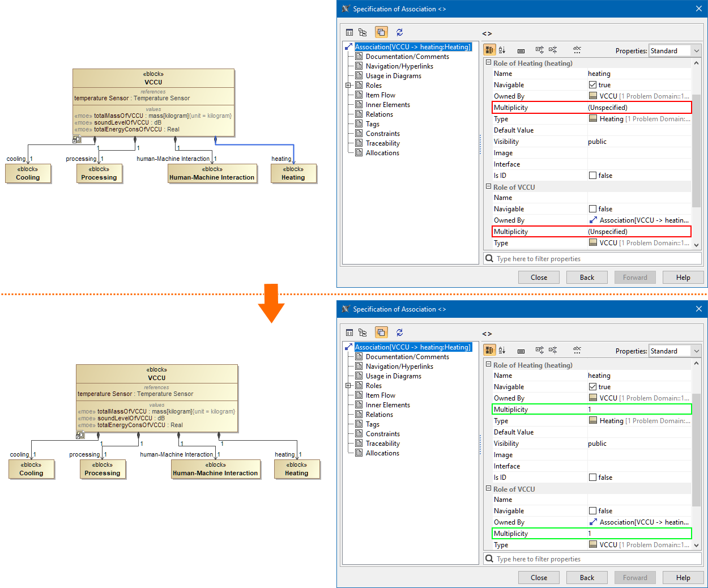Click the tree view icon in the lower dialog toolbar

click(x=362, y=333)
